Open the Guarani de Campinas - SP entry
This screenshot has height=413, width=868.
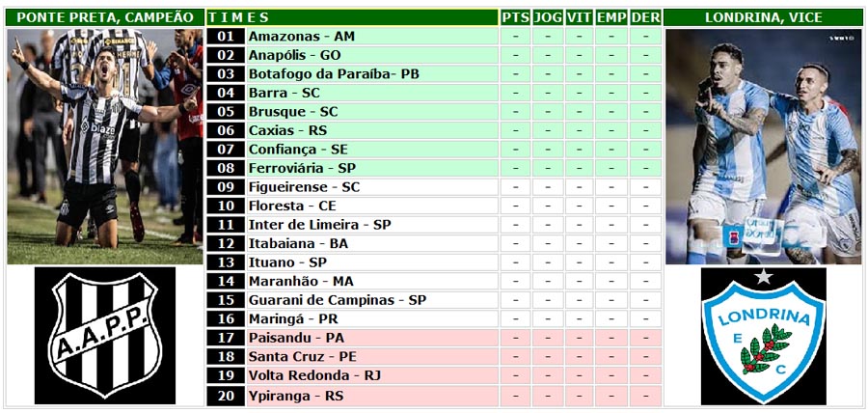[337, 300]
